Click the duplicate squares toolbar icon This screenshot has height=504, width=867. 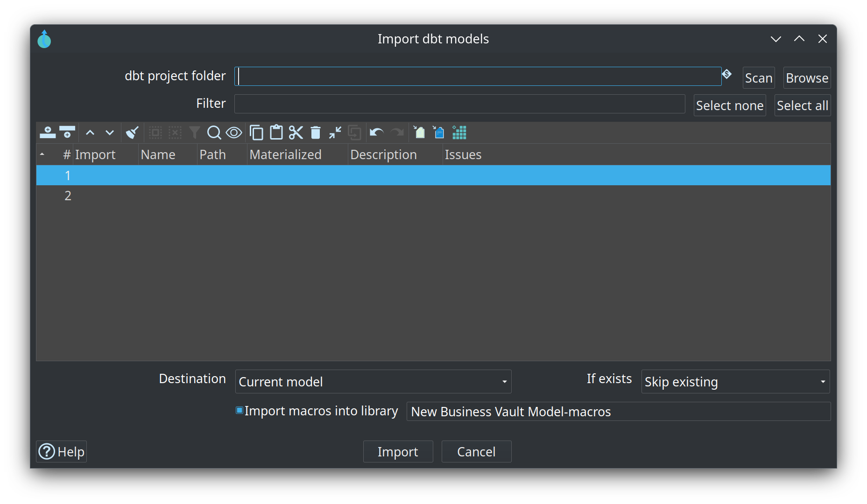point(355,133)
